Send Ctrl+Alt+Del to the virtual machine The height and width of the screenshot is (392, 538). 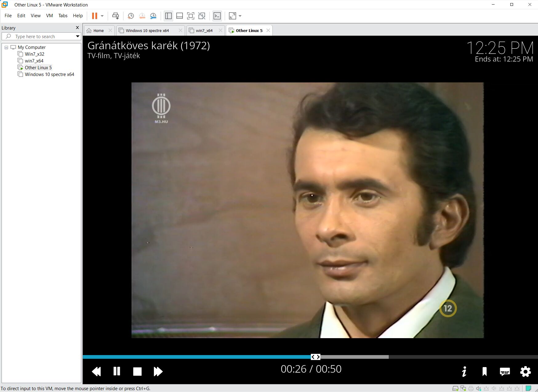116,16
